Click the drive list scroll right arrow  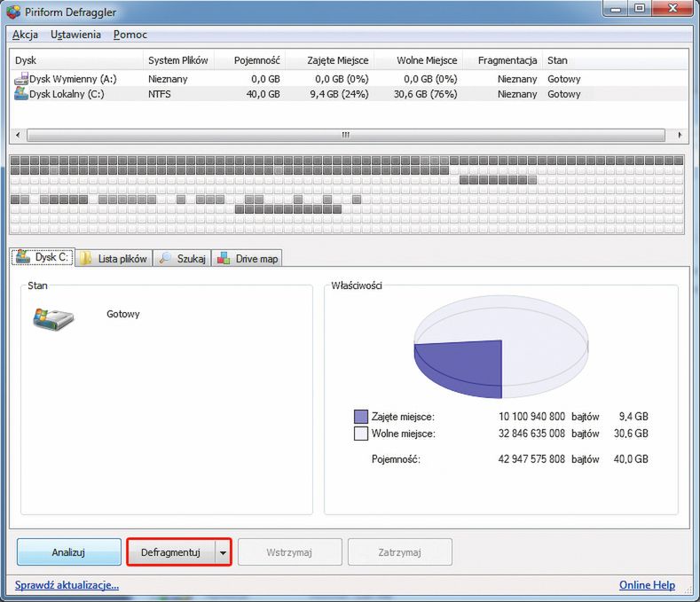pos(680,135)
